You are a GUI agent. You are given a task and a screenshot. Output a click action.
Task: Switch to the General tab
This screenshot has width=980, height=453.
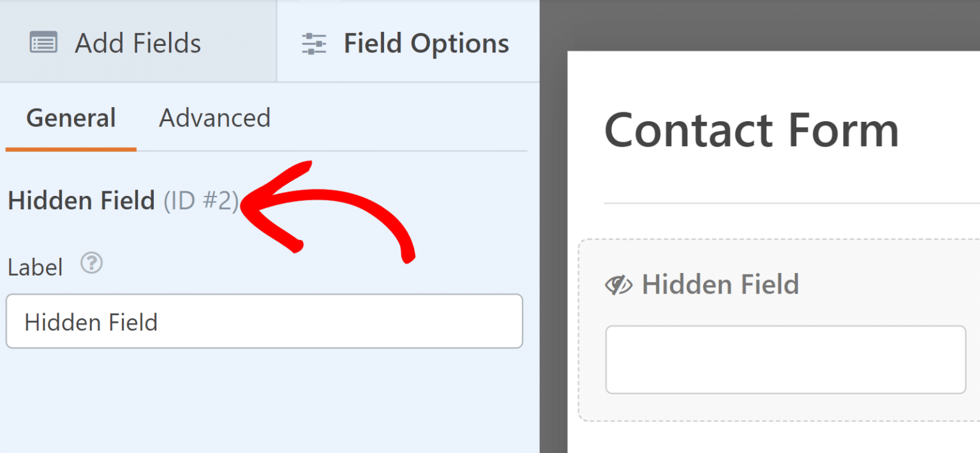[x=70, y=118]
